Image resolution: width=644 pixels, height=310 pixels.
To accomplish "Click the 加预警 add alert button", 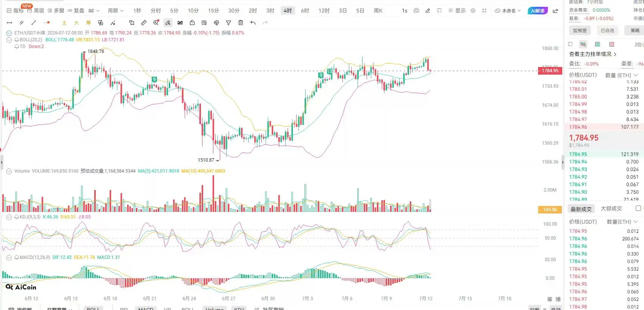I will 580,31.
